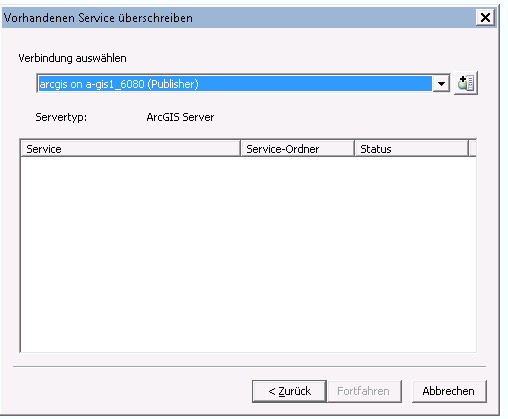
Task: Click the horizontal separator line above the buttons
Action: click(249, 367)
